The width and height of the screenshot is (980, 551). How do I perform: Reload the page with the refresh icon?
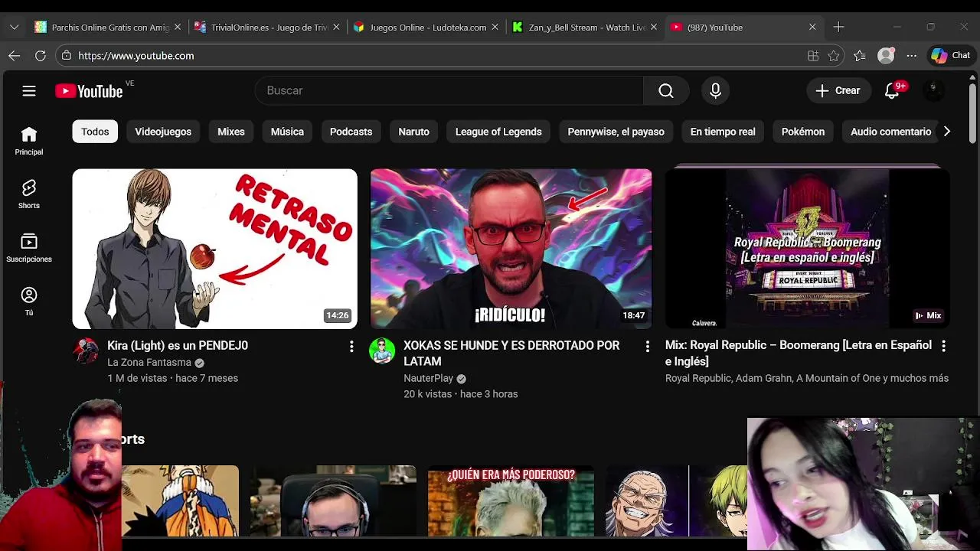41,55
